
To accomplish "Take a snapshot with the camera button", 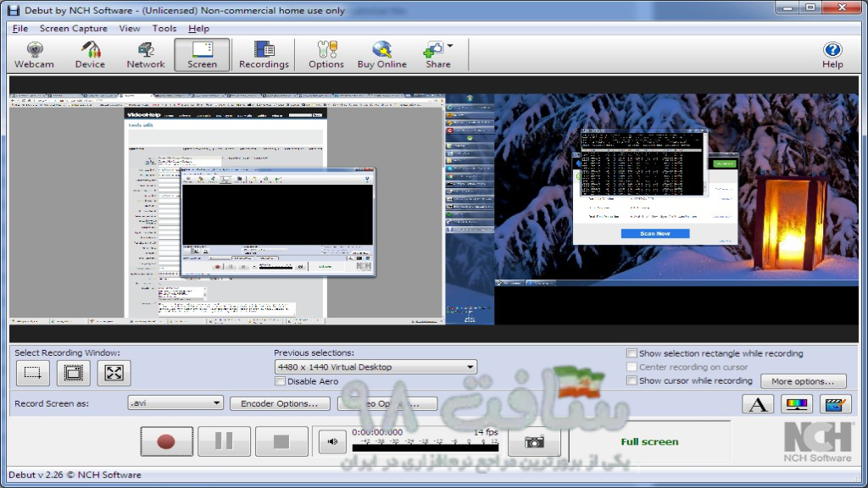I will coord(534,441).
